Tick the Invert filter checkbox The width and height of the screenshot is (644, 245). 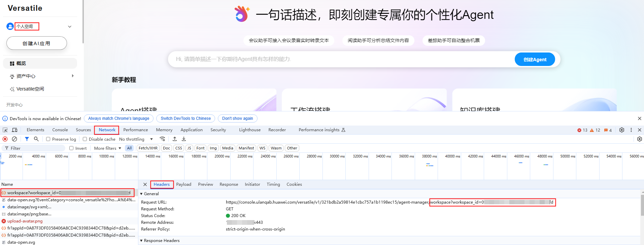click(71, 148)
